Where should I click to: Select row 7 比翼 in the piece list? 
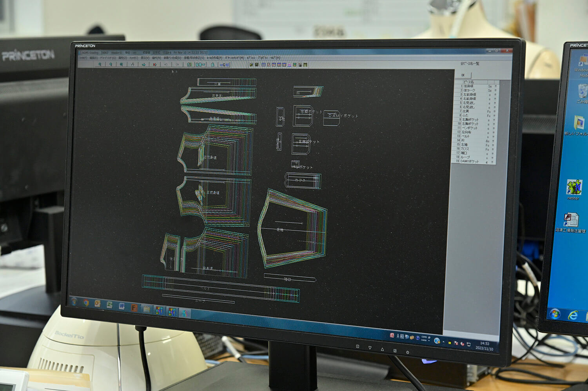coord(476,111)
